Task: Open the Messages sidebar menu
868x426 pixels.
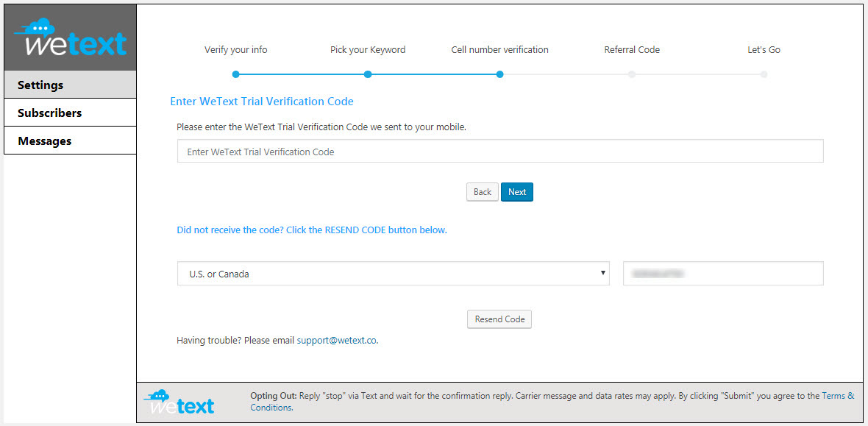Action: point(70,141)
